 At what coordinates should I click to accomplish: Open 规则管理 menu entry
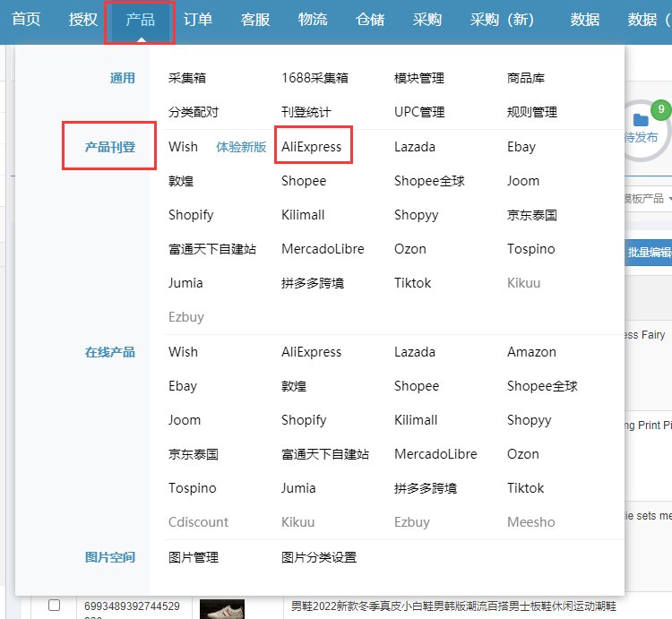[x=532, y=112]
